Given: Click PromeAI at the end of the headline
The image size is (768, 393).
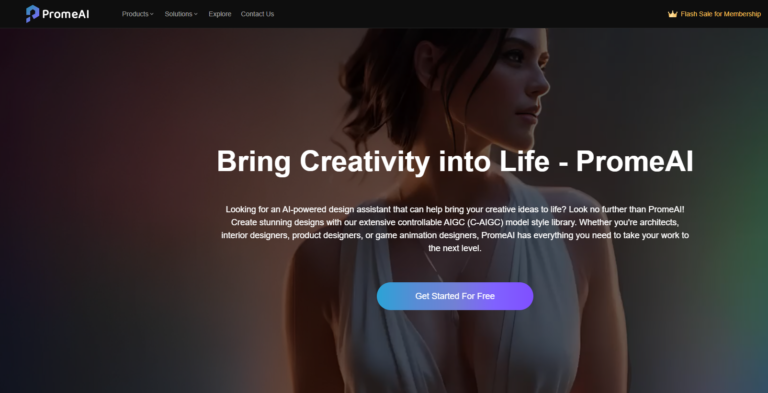Looking at the screenshot, I should tap(634, 161).
